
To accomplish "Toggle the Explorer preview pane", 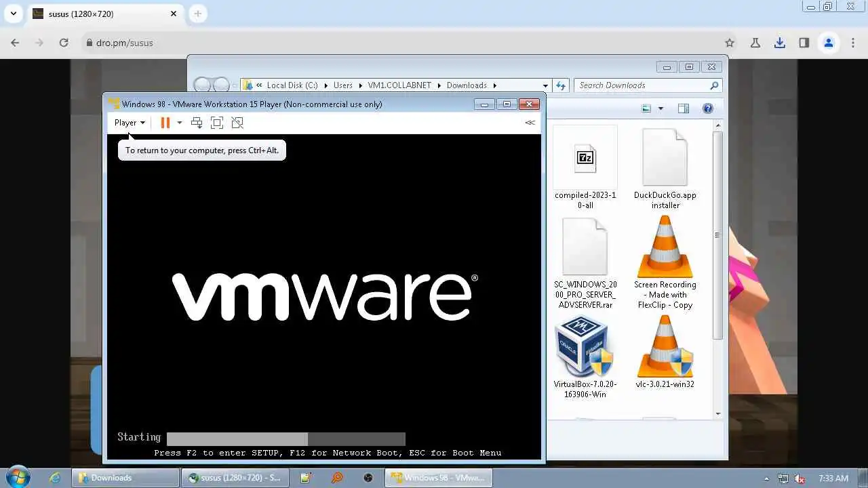I will tap(684, 108).
